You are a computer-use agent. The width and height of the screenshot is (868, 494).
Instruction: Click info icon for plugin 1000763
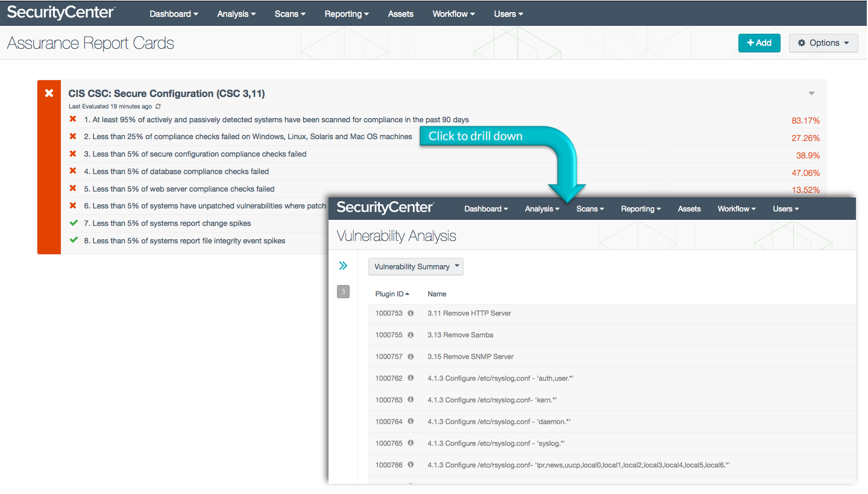pyautogui.click(x=410, y=400)
